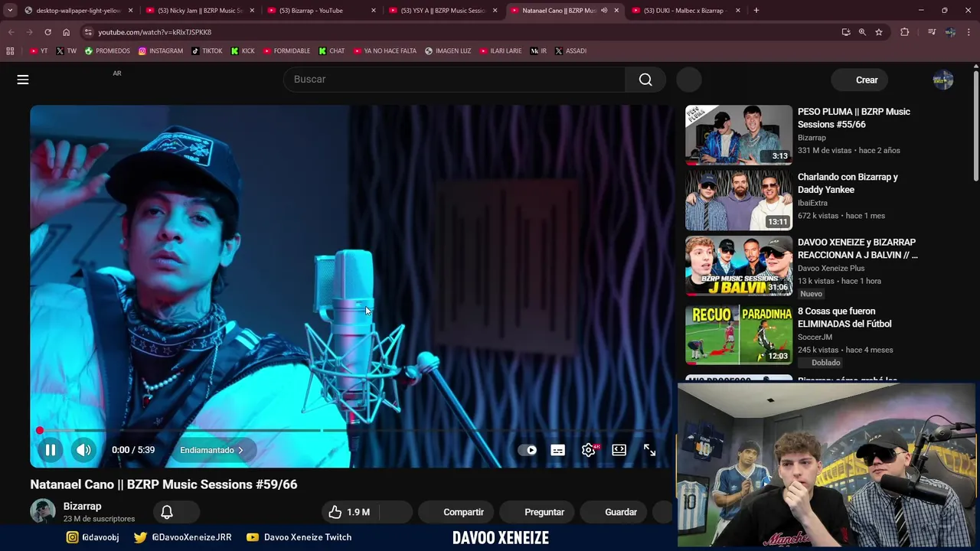Click the Buscar search field

[x=455, y=80]
